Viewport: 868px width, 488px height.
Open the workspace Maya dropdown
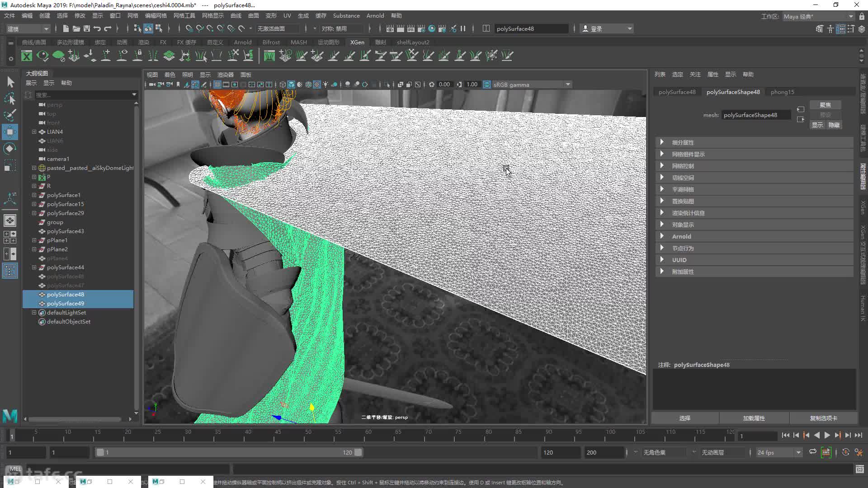[x=818, y=16]
